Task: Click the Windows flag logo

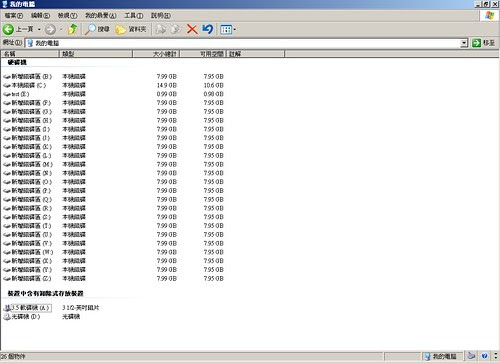Action: point(490,15)
